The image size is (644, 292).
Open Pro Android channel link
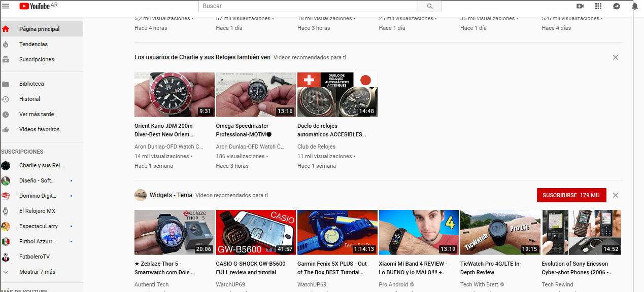tap(393, 284)
